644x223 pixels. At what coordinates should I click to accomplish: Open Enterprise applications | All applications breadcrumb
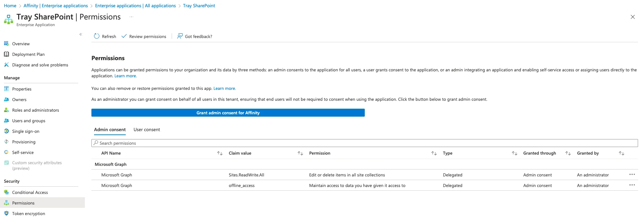pos(135,6)
